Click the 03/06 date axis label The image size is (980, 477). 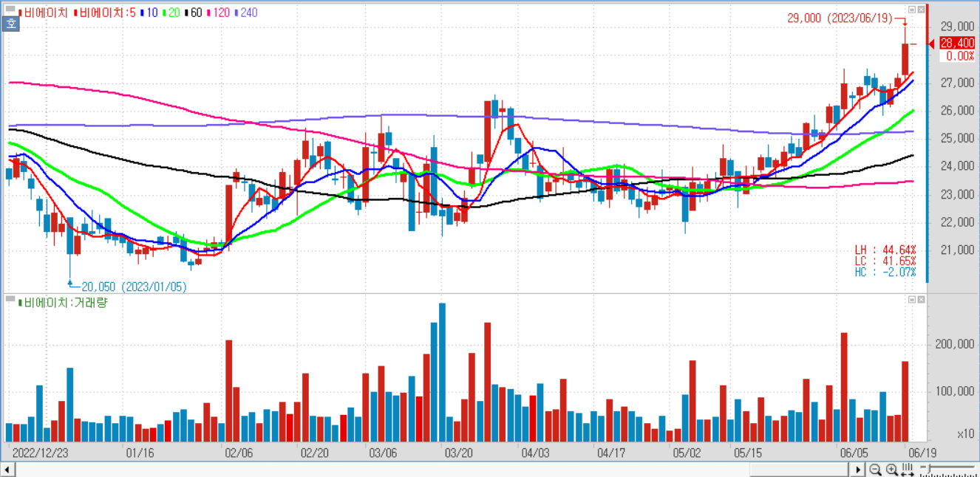[382, 452]
